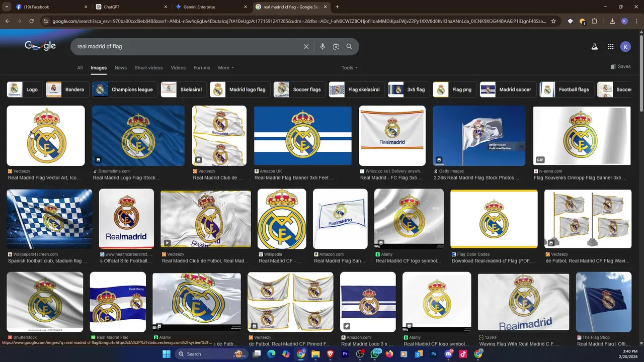Open Photoshop from taskbar
The image size is (644, 362).
click(434, 354)
